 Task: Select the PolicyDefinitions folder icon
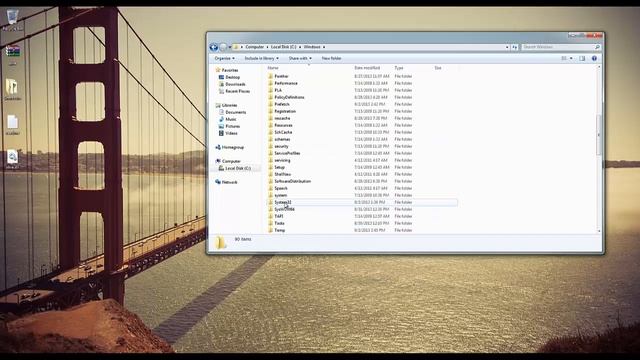271,97
